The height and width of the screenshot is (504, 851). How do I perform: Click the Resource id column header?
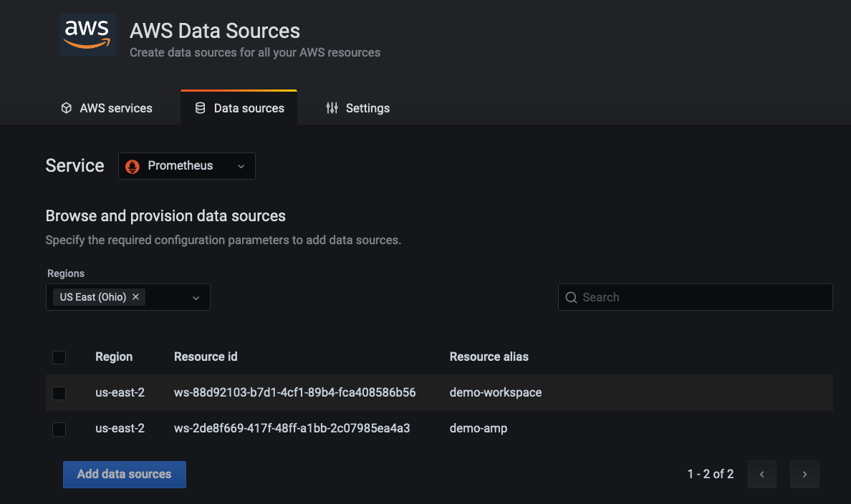(206, 357)
